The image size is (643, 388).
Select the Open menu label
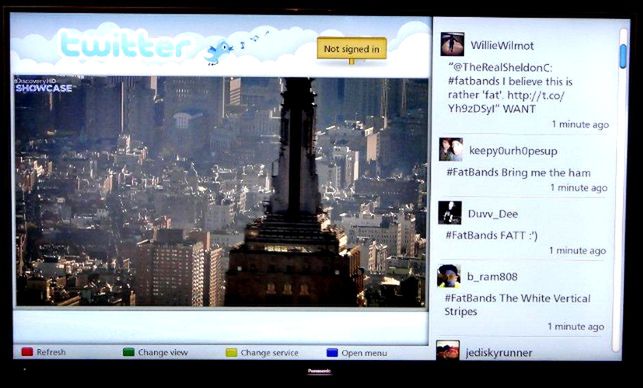click(x=364, y=353)
